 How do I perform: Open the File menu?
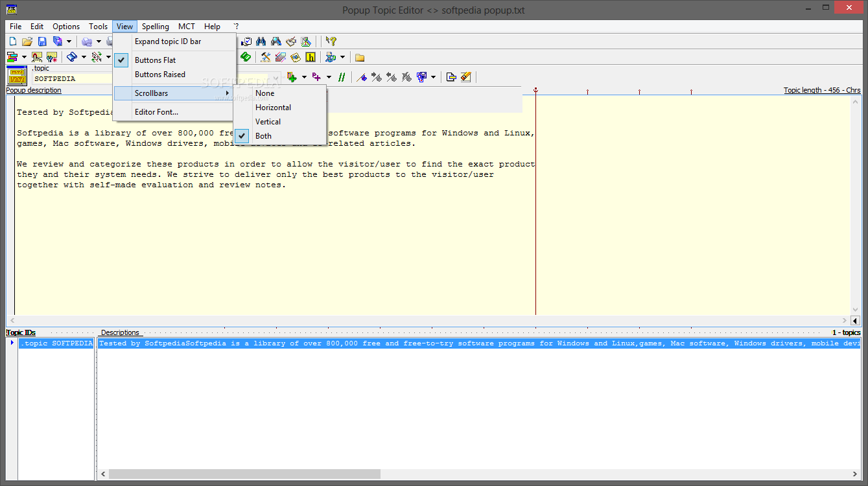click(x=16, y=27)
